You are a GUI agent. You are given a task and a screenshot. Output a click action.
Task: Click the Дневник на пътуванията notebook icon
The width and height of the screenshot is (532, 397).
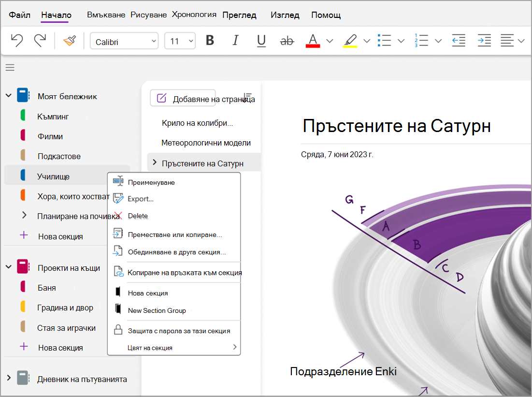click(23, 378)
